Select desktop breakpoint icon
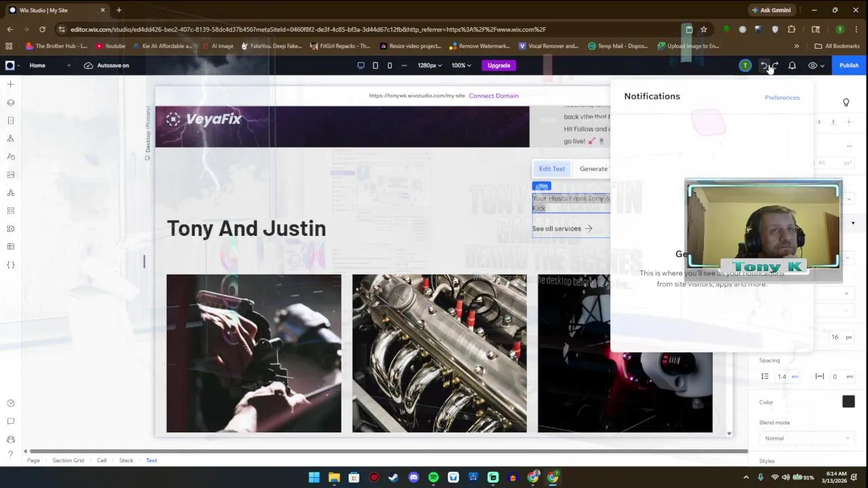 pos(361,65)
